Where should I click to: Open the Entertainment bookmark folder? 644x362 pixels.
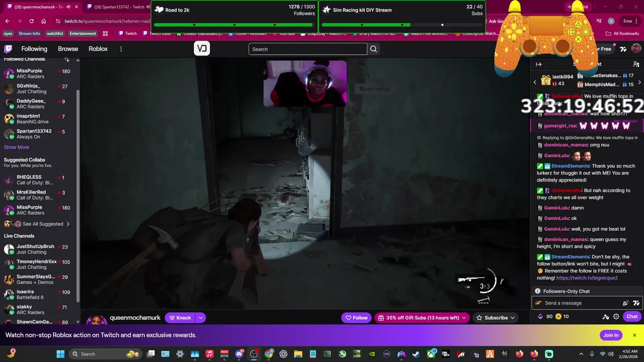tap(83, 34)
